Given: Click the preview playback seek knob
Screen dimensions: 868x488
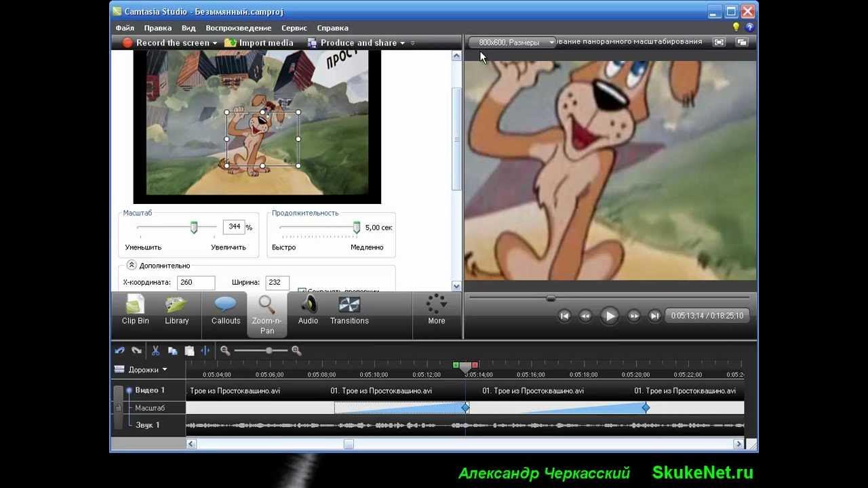Looking at the screenshot, I should tap(551, 298).
